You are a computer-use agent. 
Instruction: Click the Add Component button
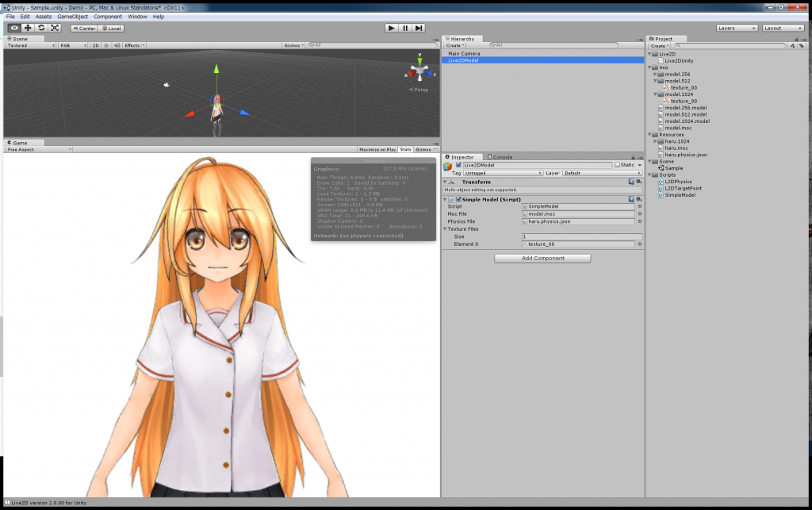(x=542, y=259)
